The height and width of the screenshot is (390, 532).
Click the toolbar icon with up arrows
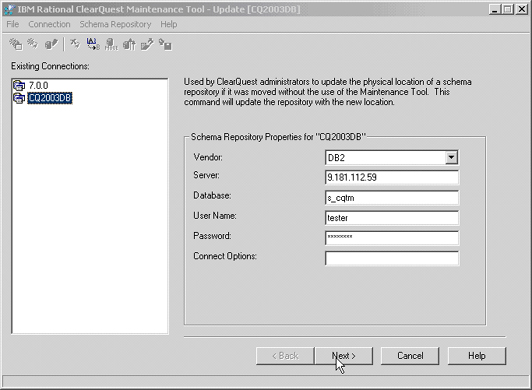tap(129, 44)
